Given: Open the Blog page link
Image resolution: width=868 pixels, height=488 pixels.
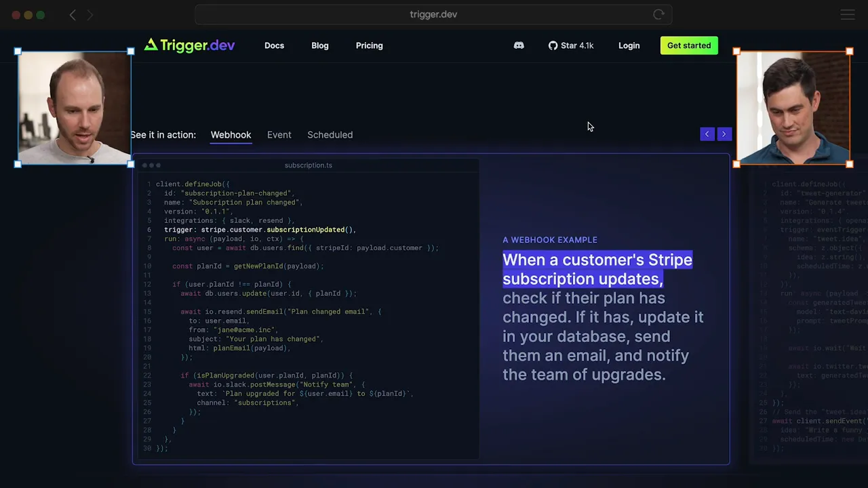Looking at the screenshot, I should (320, 45).
